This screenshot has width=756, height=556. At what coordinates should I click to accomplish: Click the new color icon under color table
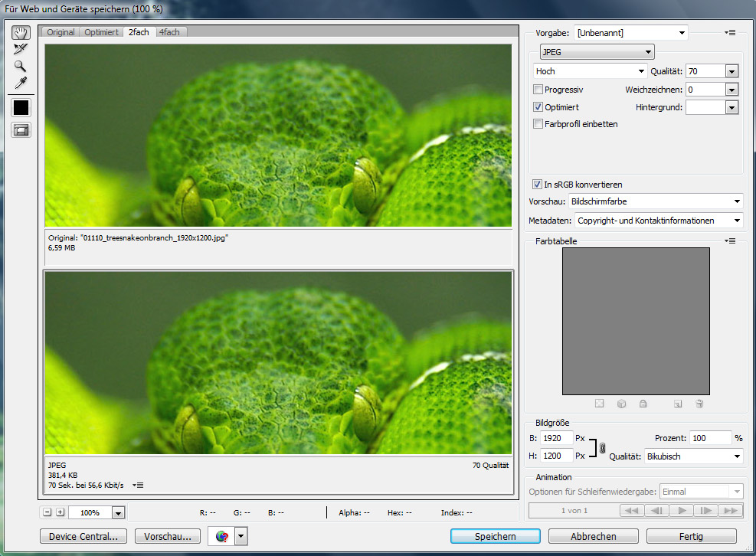click(678, 404)
